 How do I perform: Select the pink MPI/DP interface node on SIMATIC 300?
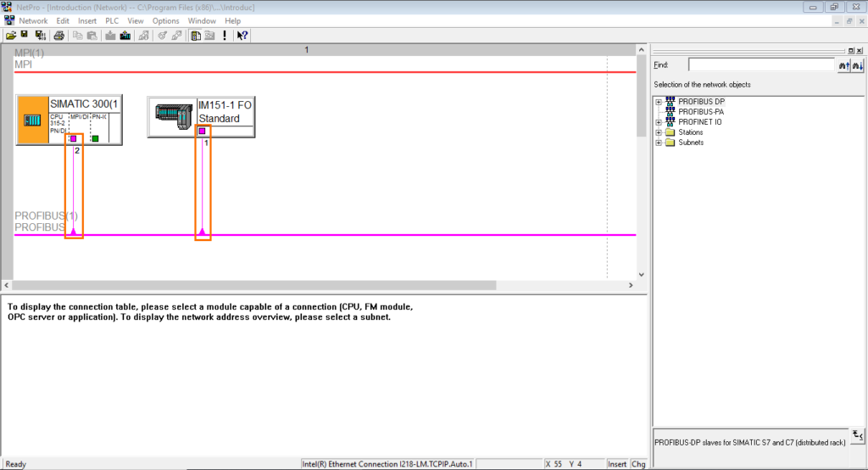tap(73, 138)
